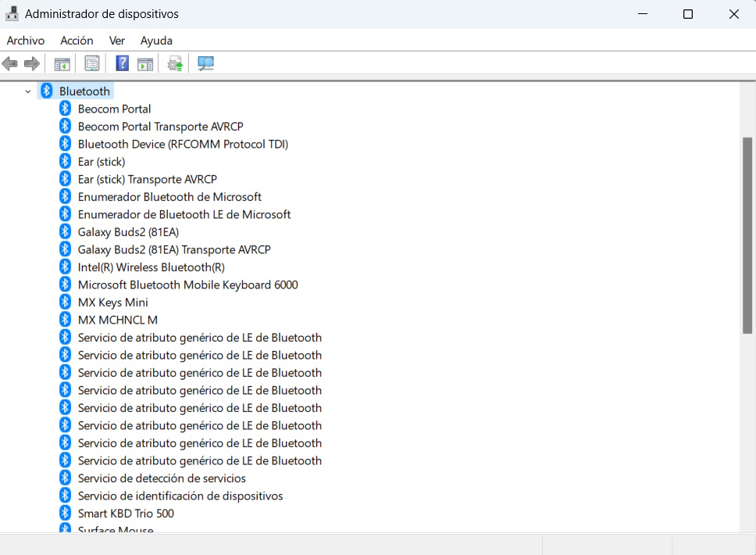The width and height of the screenshot is (756, 555).
Task: Maximize the Administrador de dispositivos window
Action: pos(688,14)
